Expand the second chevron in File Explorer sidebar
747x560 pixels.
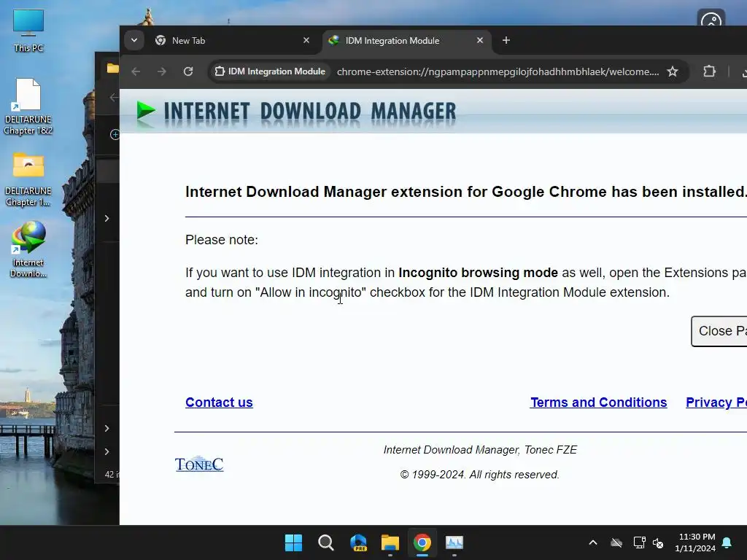[x=107, y=428]
